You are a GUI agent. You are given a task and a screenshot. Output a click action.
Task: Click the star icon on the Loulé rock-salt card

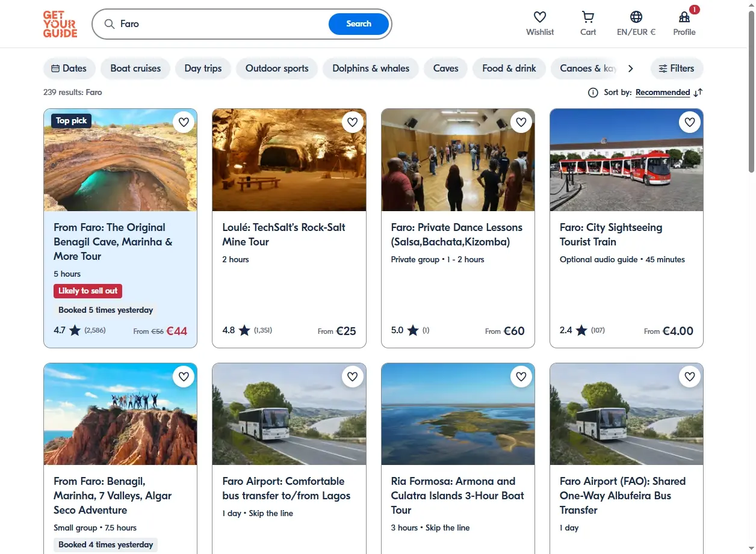pyautogui.click(x=244, y=330)
